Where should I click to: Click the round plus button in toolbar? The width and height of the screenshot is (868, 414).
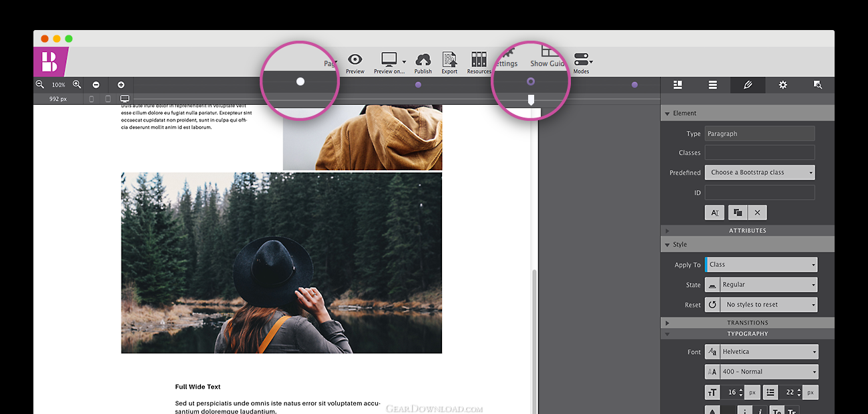pyautogui.click(x=121, y=85)
